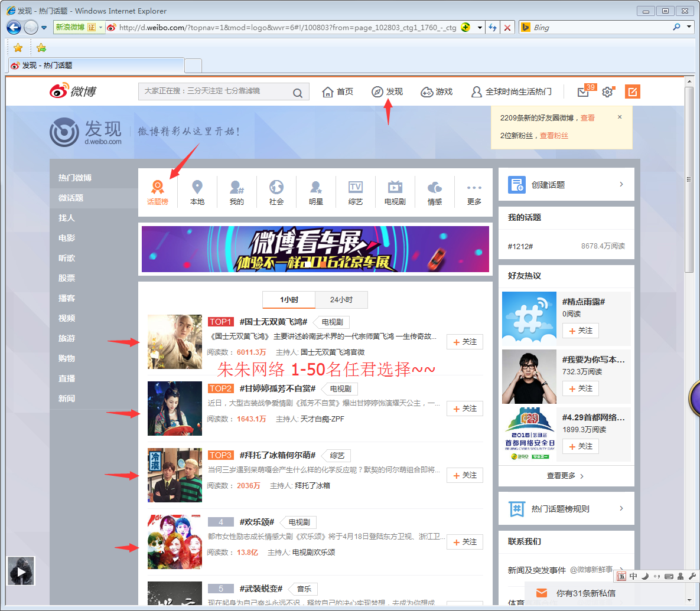This screenshot has height=611, width=700.
Task: Click the 热门话题榜规则 hashtag icon
Action: (x=516, y=509)
